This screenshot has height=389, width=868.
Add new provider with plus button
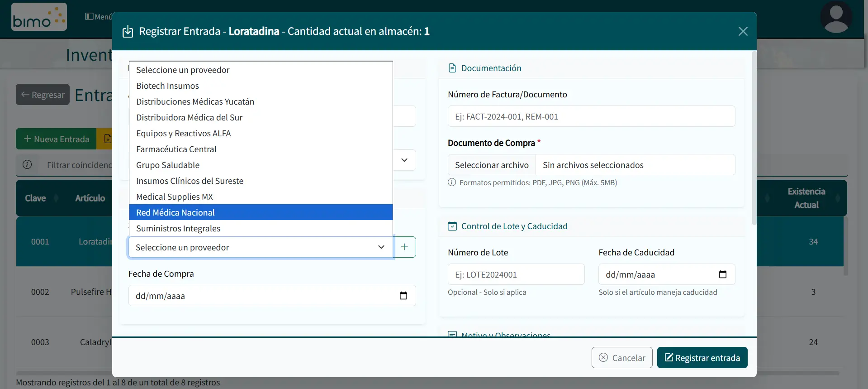point(404,247)
